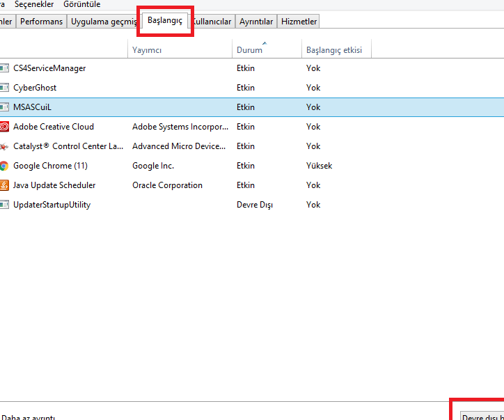
Task: Click the UpdaterStartupUtility icon
Action: click(x=4, y=205)
